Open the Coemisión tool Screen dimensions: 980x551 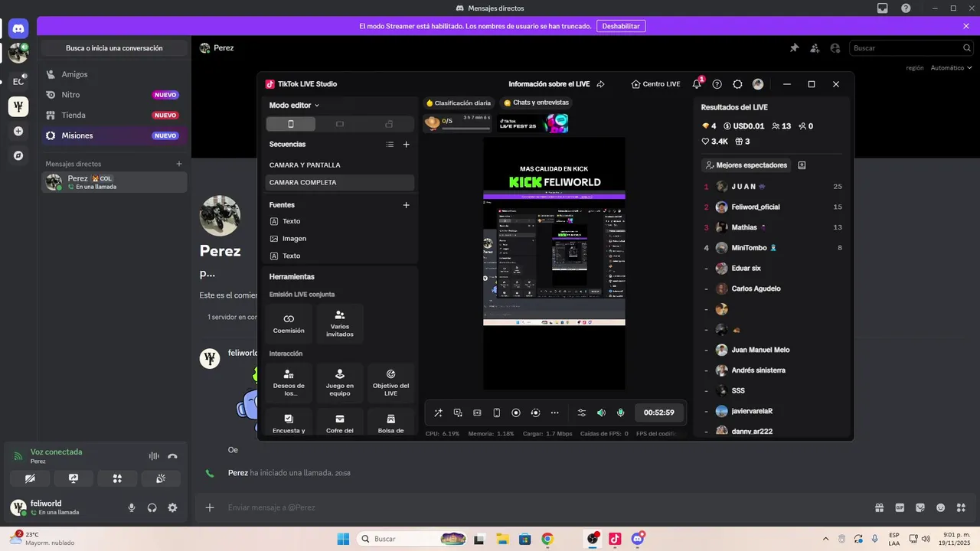click(x=289, y=324)
